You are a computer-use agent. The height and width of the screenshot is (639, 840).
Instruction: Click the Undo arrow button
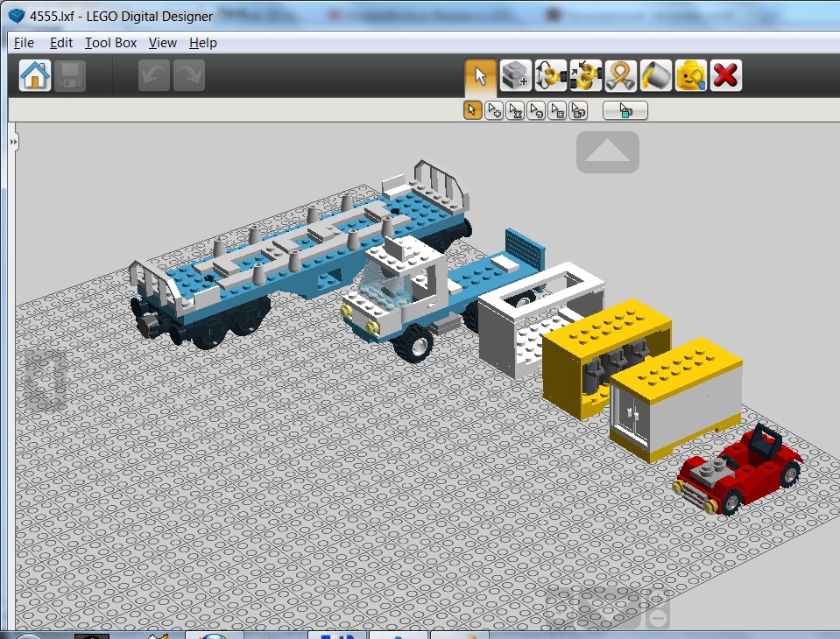pyautogui.click(x=154, y=75)
